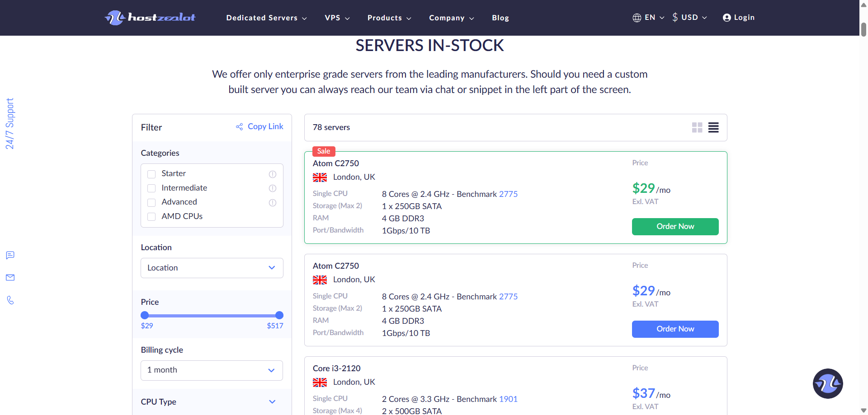Open benchmark 1901 link for Core i3-2120

coord(508,399)
